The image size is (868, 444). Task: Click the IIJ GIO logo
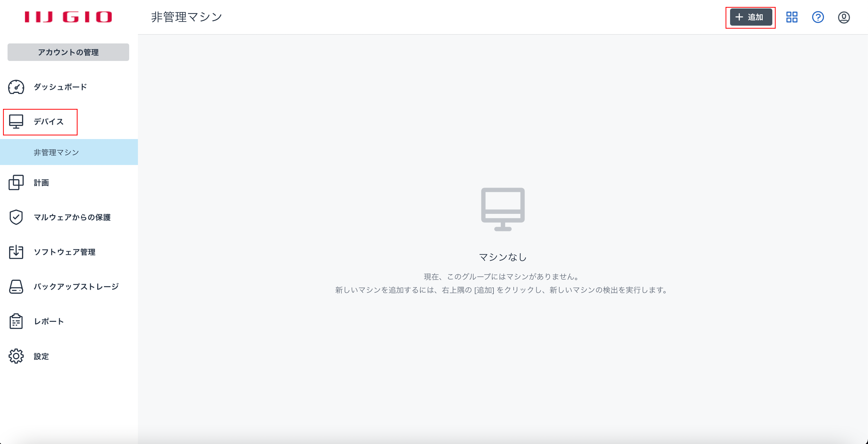coord(68,17)
